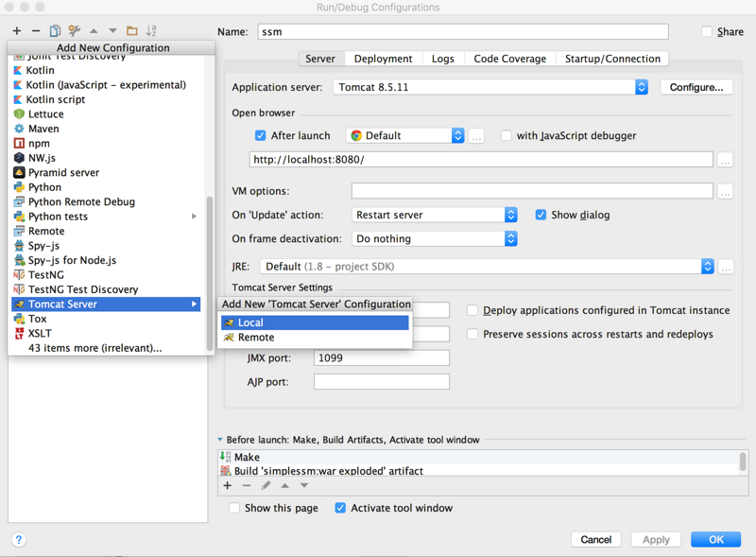Click the Cancel button
The image size is (756, 557).
[x=596, y=540]
